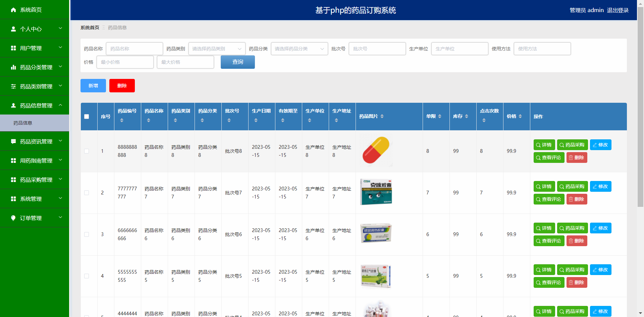
Task: Click 查看评论 for row 4
Action: coord(549,282)
